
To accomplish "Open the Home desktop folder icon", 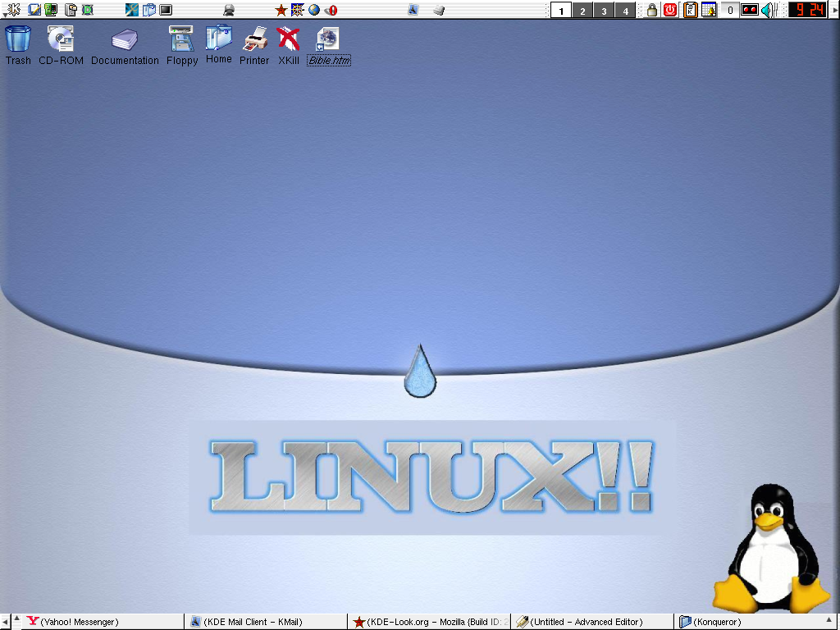I will 219,44.
